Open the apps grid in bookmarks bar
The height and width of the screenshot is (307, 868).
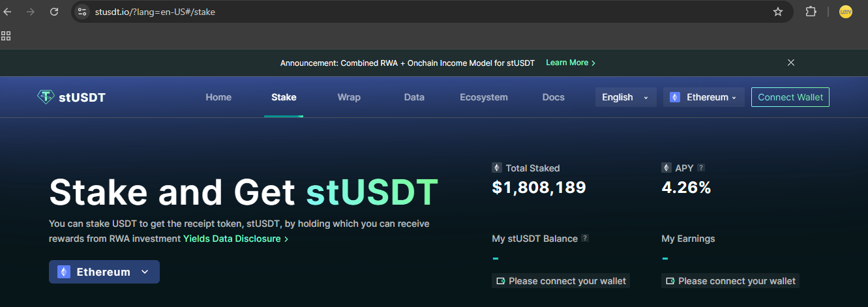pos(6,36)
